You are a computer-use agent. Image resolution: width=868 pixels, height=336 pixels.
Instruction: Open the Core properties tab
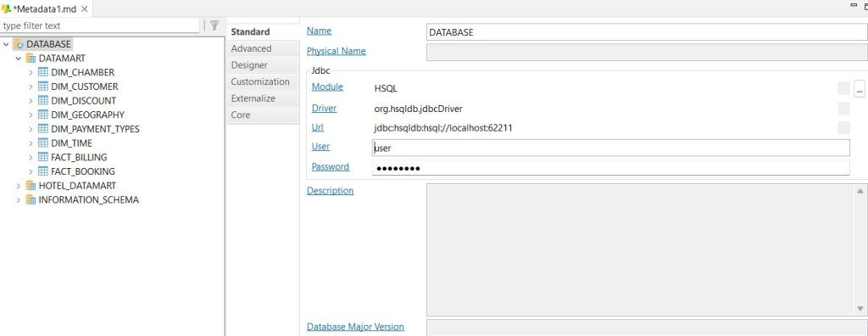click(263, 115)
